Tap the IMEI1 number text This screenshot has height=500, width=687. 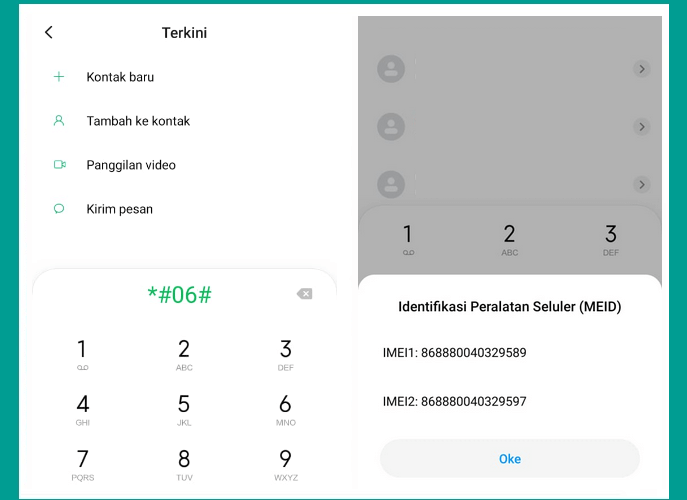(x=454, y=353)
